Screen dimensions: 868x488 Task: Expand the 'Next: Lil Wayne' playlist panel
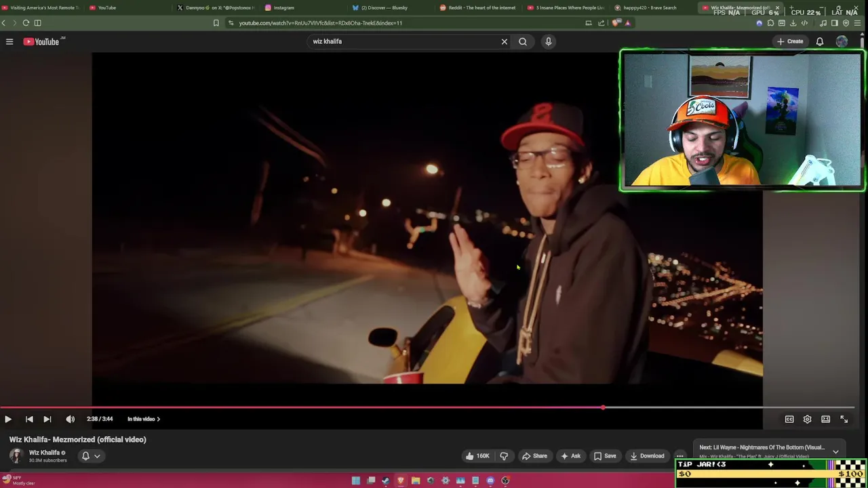coord(835,451)
